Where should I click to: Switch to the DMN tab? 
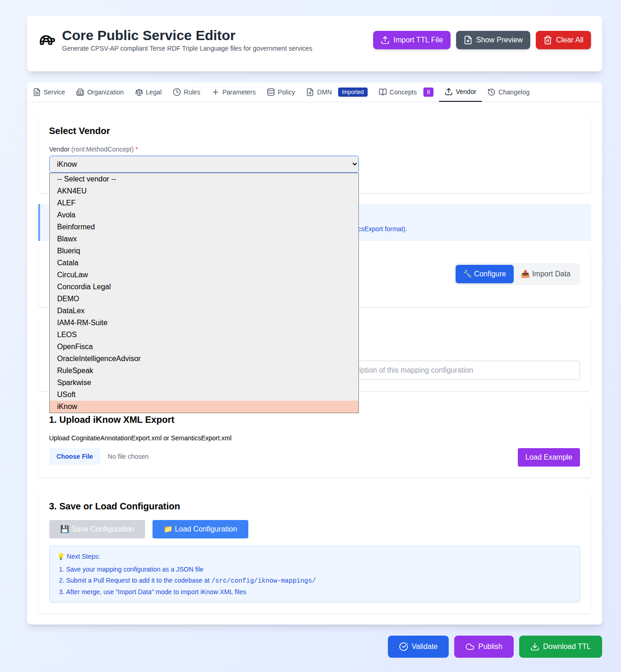(319, 92)
